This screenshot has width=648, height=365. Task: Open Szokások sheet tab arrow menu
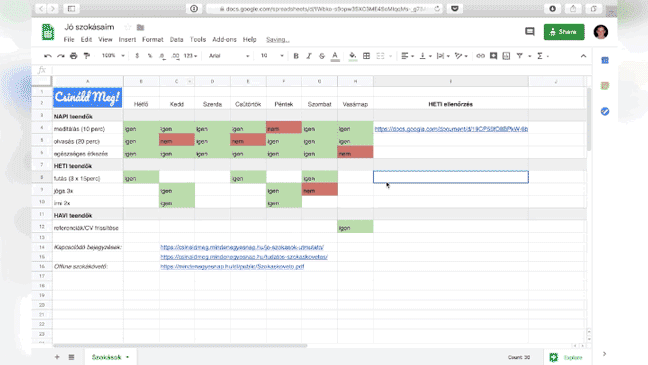tap(128, 357)
